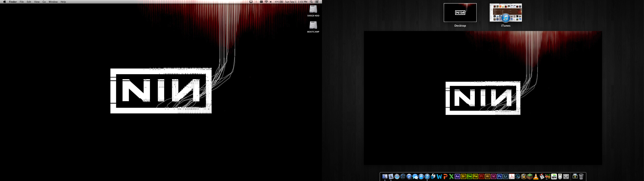Launch Microsoft Excel in the Dock

tap(451, 176)
